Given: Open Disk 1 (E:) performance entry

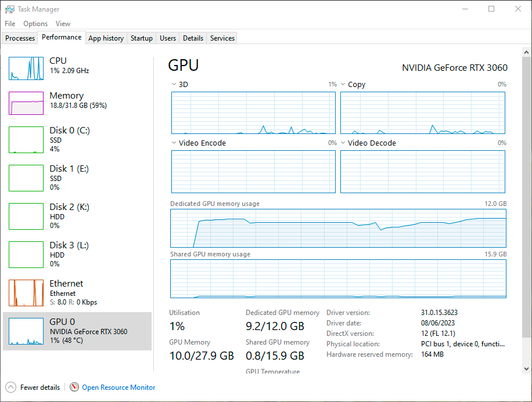Looking at the screenshot, I should pyautogui.click(x=77, y=178).
